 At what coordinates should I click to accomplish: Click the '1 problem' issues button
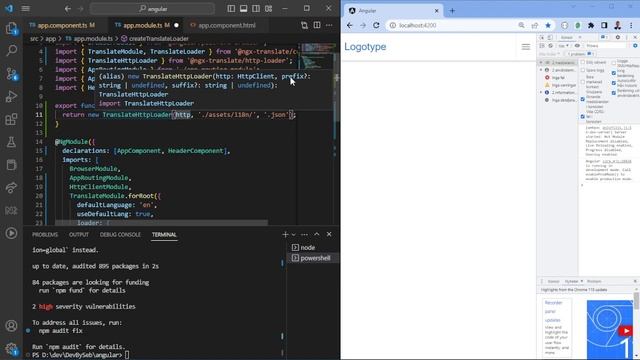click(x=580, y=54)
